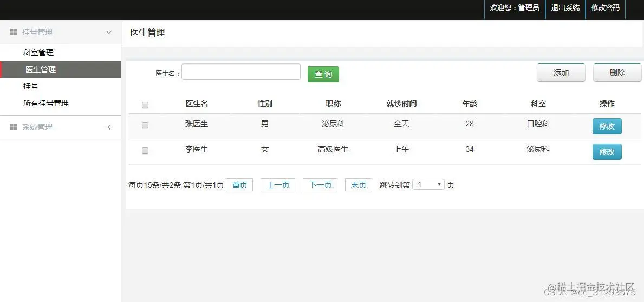Screen dimensions: 644x302
Task: Select 医生管理 in the sidebar
Action: pyautogui.click(x=61, y=69)
